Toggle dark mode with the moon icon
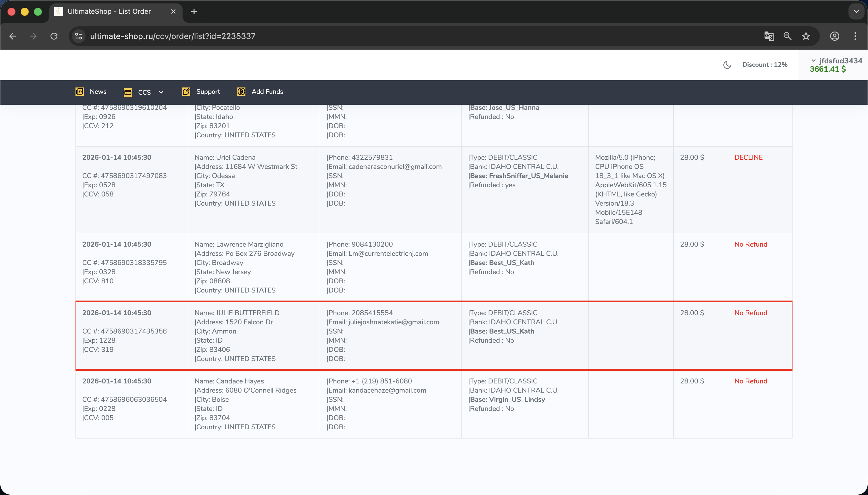This screenshot has width=868, height=495. coord(727,65)
